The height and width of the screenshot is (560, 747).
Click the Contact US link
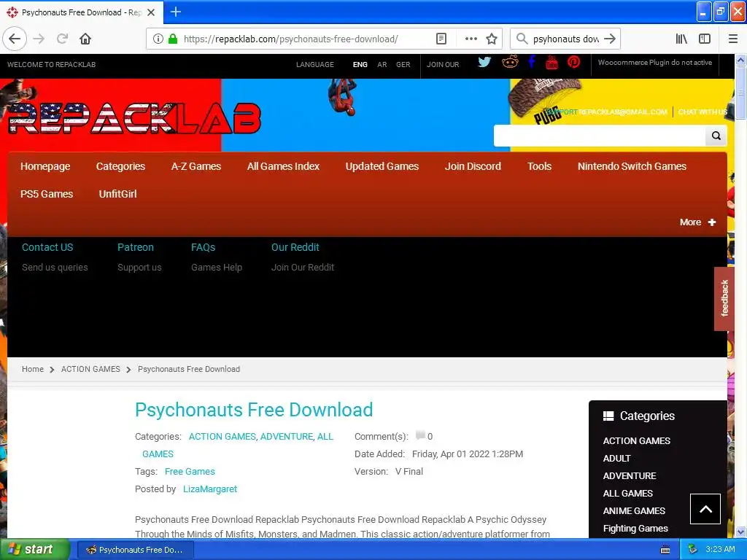47,247
